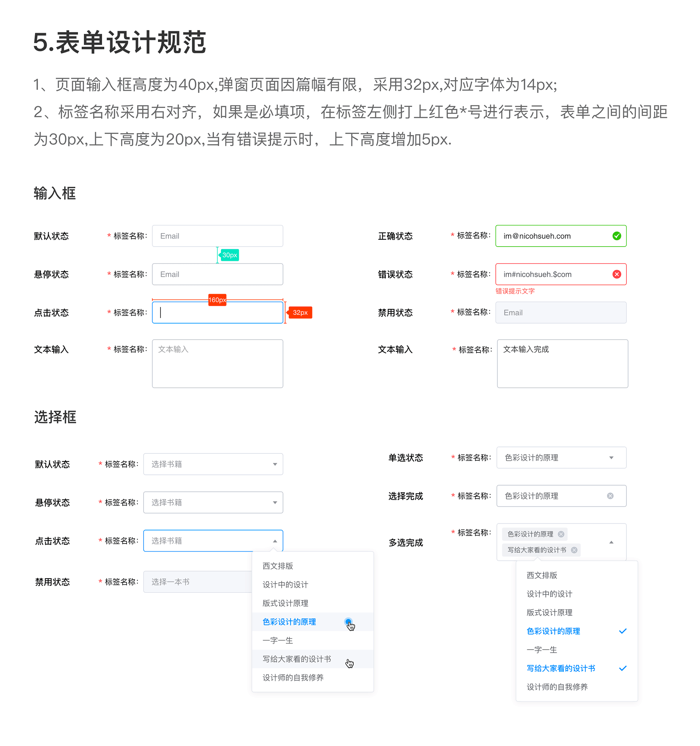
Task: Toggle selection of 一字一生 in the multi-select list
Action: [x=541, y=650]
